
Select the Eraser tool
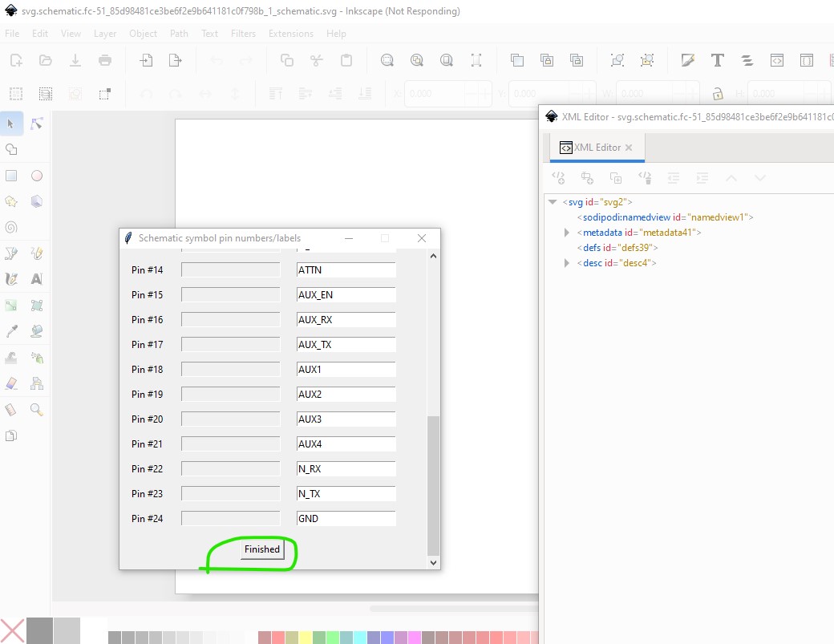click(x=11, y=383)
